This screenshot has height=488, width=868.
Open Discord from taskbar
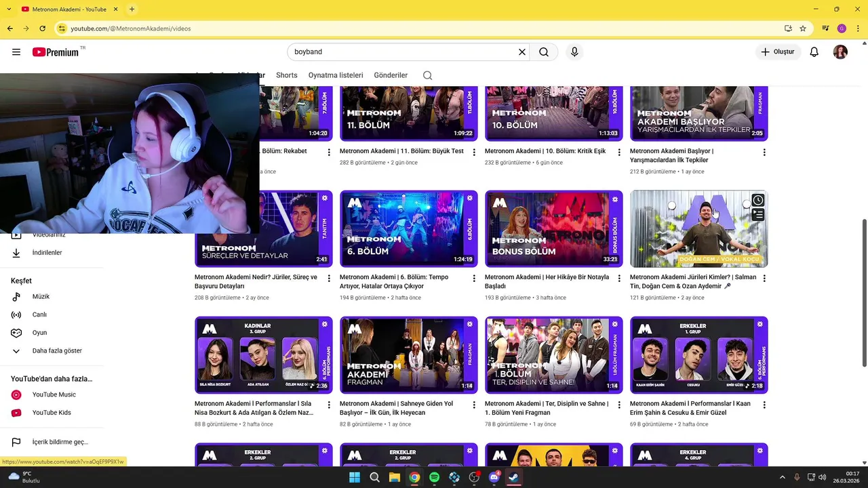click(x=494, y=477)
